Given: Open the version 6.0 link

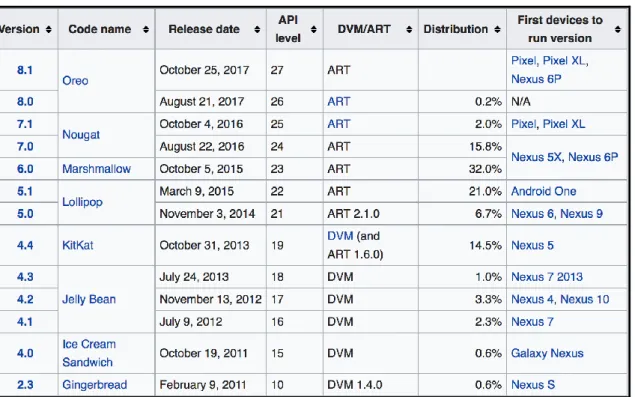Looking at the screenshot, I should 25,169.
